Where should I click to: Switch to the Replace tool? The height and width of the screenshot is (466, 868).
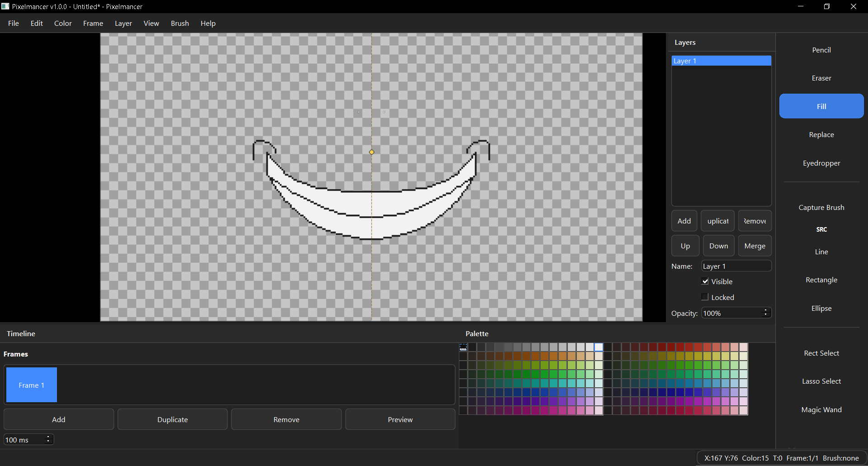[x=821, y=135]
